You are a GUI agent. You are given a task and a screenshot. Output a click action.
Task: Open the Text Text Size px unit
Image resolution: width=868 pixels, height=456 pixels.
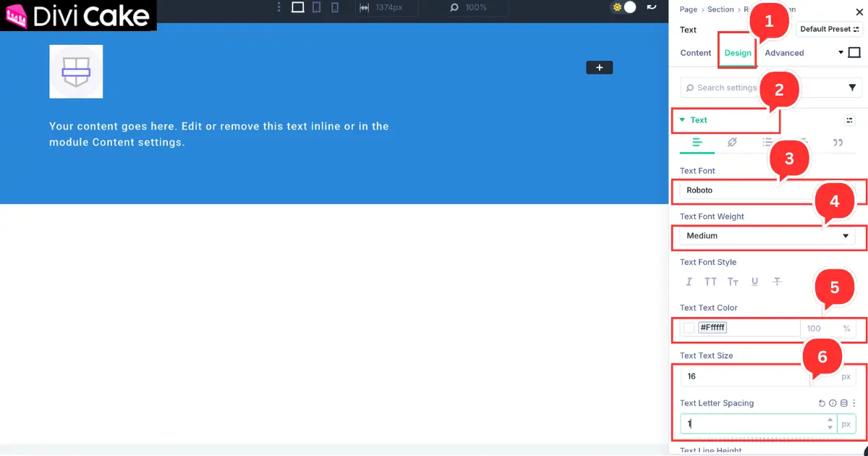pos(846,376)
